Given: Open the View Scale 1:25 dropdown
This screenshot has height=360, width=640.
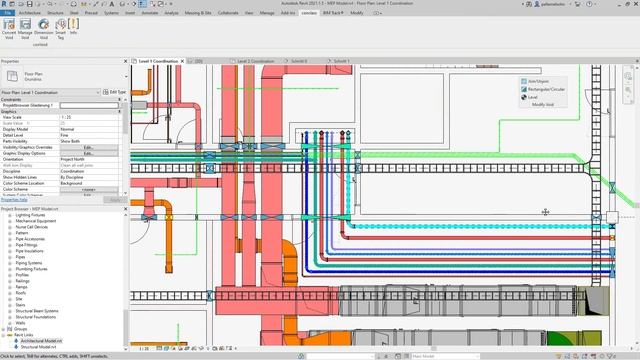Looking at the screenshot, I should point(89,117).
